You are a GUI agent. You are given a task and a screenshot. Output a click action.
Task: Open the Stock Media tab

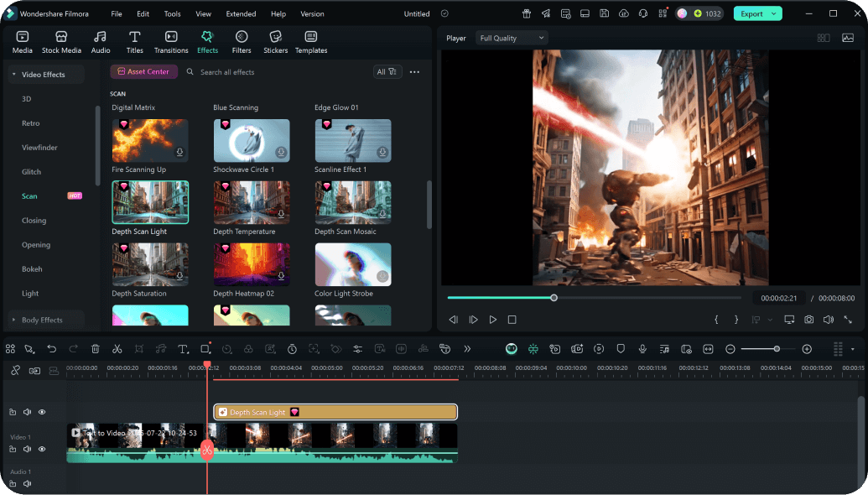point(61,42)
